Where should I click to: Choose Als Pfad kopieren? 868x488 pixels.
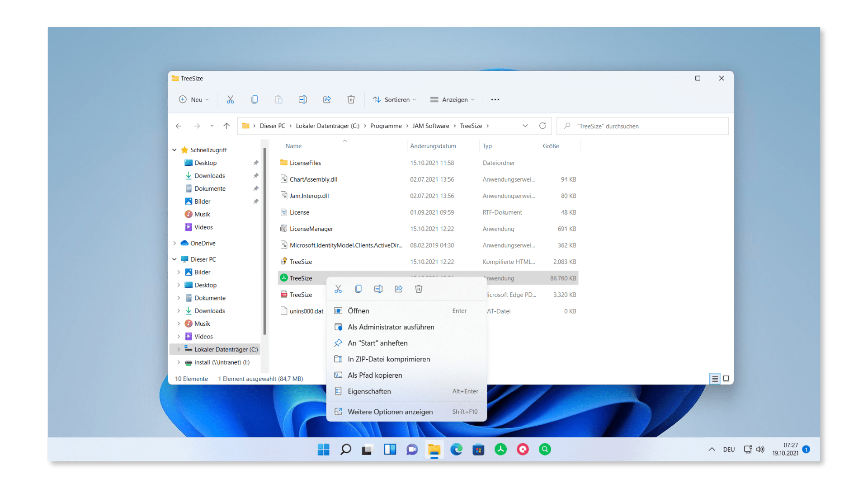[x=406, y=375]
